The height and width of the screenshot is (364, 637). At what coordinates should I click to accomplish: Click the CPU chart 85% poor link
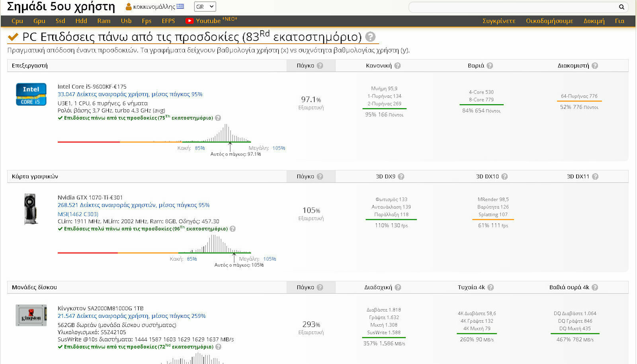(200, 148)
